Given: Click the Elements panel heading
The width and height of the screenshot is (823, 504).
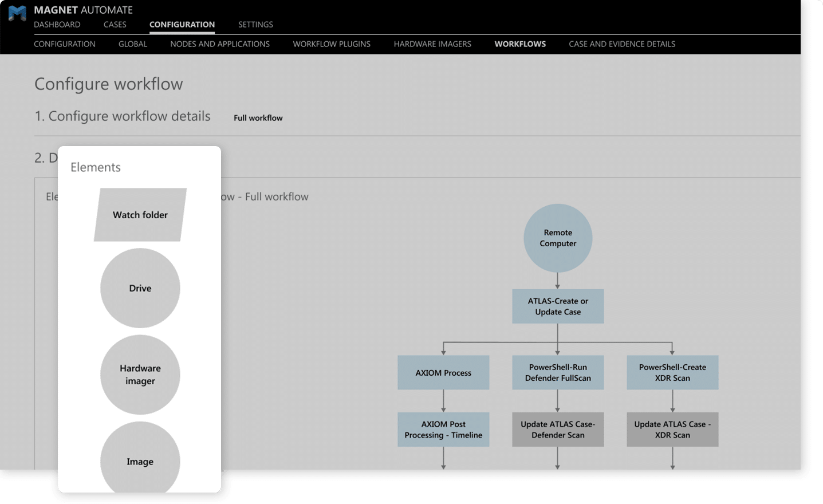Looking at the screenshot, I should tap(96, 167).
